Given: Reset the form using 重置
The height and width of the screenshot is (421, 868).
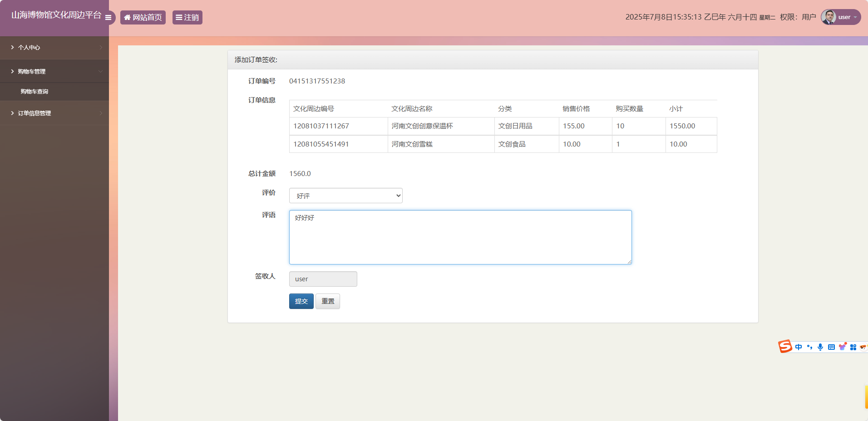Looking at the screenshot, I should 328,301.
